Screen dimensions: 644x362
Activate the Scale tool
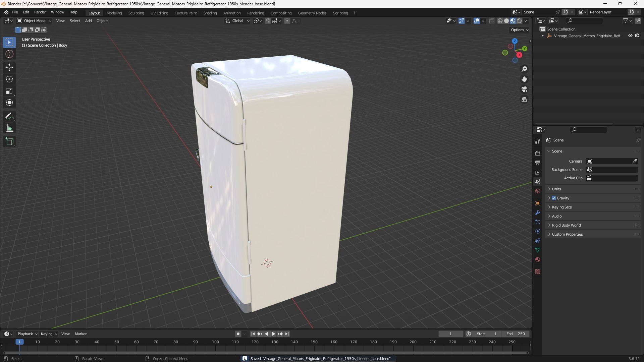click(9, 91)
